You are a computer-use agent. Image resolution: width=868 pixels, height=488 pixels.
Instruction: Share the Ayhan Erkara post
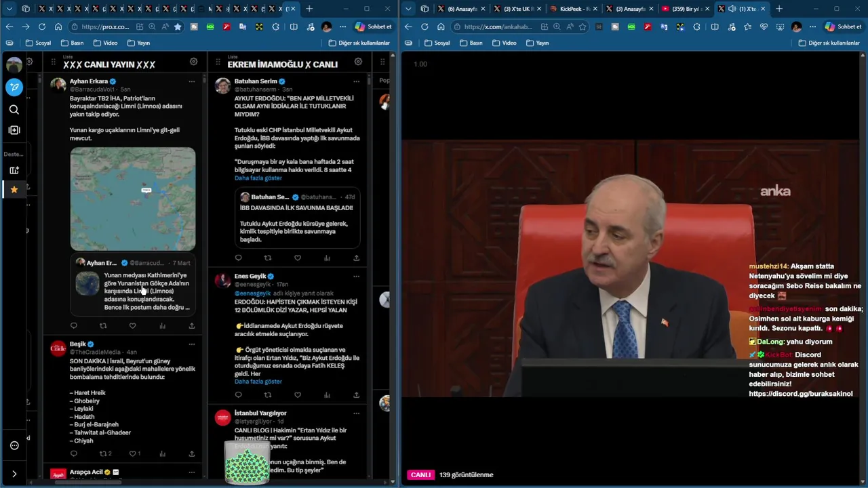point(192,326)
